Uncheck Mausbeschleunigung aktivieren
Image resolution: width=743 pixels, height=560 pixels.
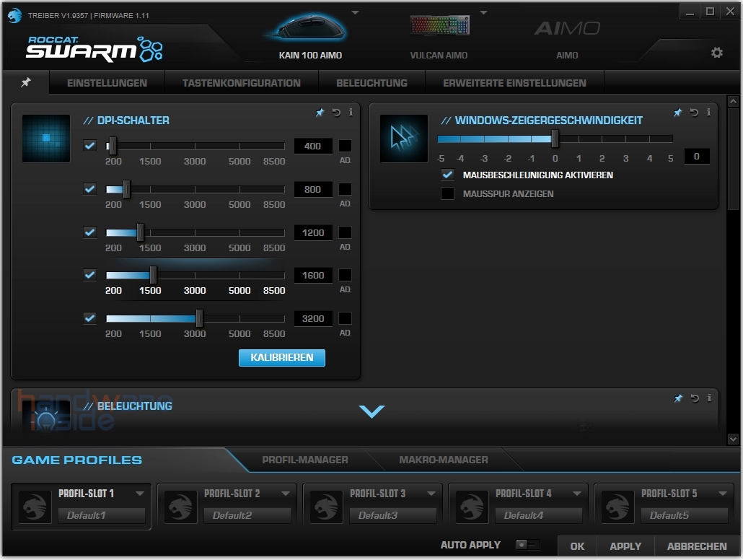pos(448,175)
